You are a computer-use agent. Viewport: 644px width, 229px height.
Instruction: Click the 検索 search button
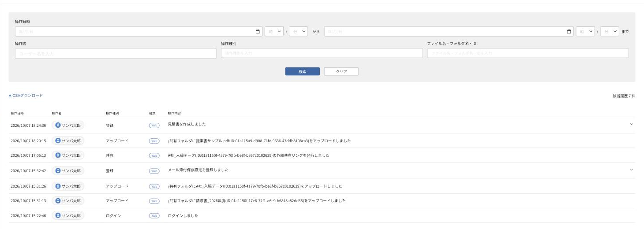click(302, 71)
